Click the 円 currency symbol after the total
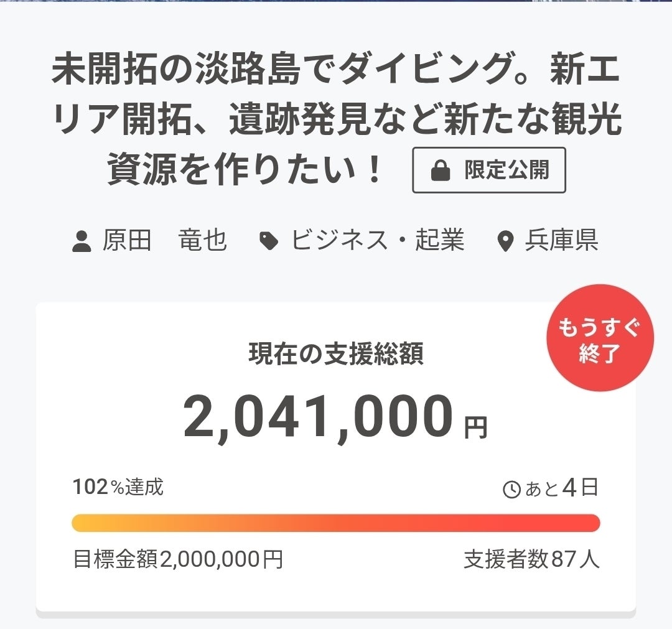The image size is (672, 629). [476, 428]
